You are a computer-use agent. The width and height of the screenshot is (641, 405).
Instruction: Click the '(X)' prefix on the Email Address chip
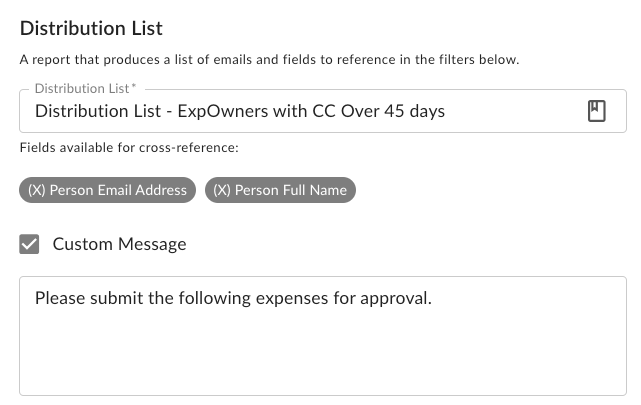37,190
